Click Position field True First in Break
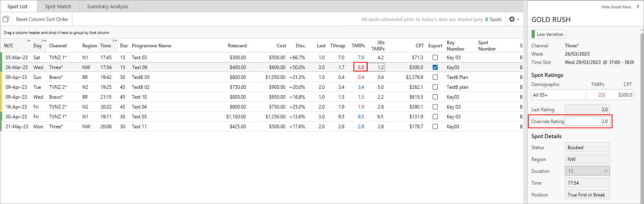The width and height of the screenshot is (644, 204). click(587, 195)
